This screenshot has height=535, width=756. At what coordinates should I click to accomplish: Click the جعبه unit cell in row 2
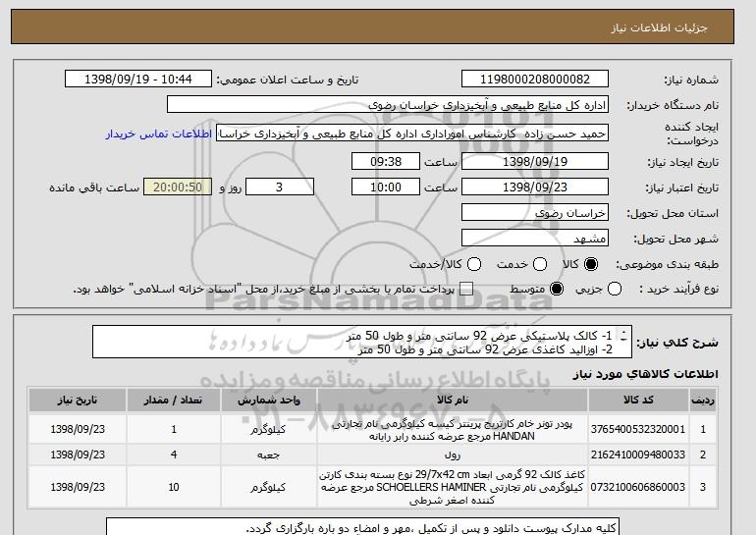269,455
